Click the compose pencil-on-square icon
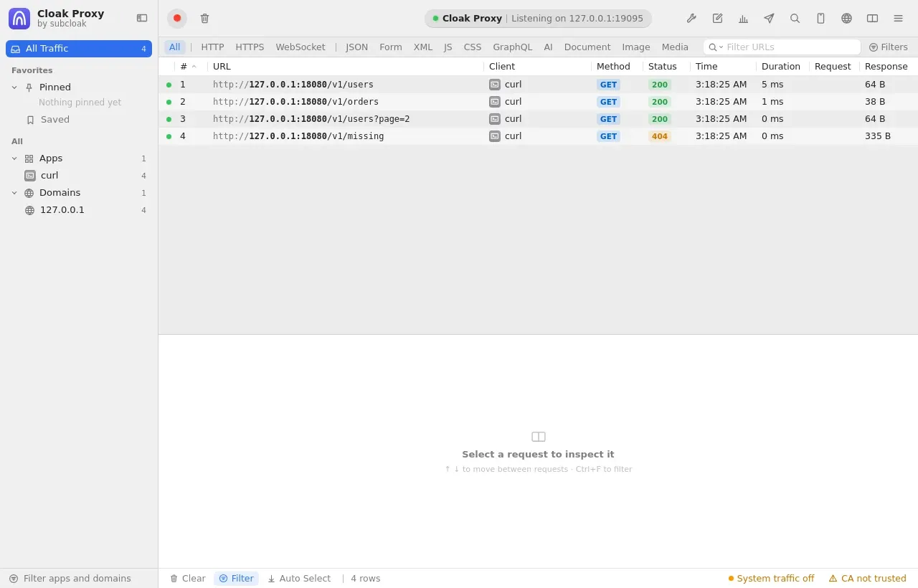The image size is (918, 588). point(717,19)
